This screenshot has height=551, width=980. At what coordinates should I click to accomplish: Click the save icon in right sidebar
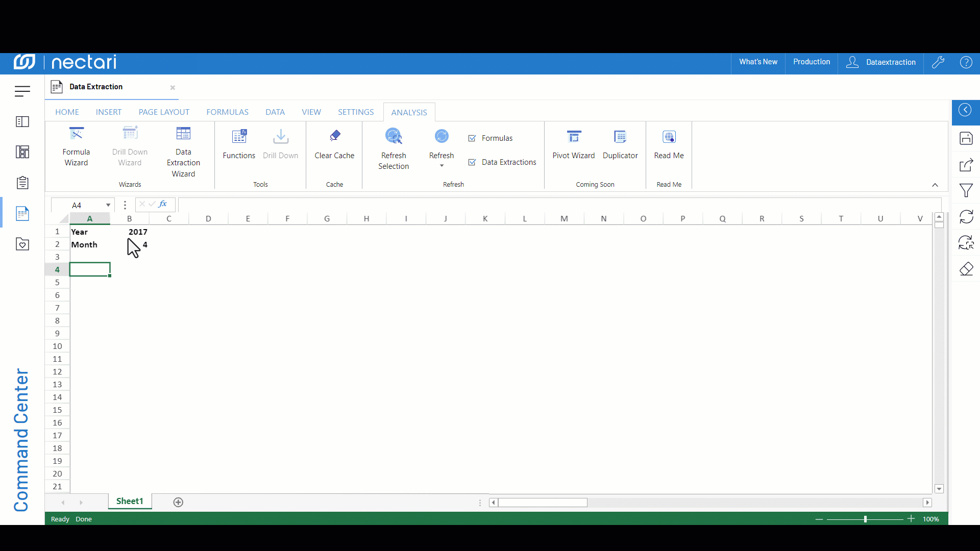966,138
